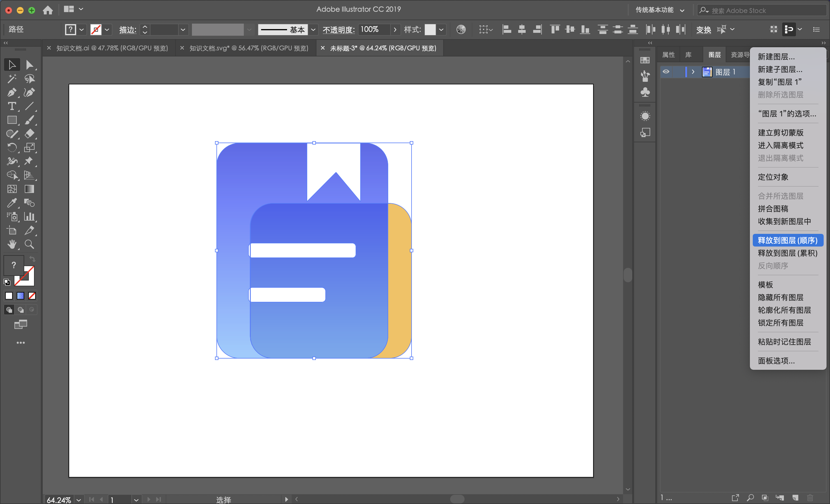Screen dimensions: 830x504
Task: Expand the 图层 1 layer tree
Action: 693,72
